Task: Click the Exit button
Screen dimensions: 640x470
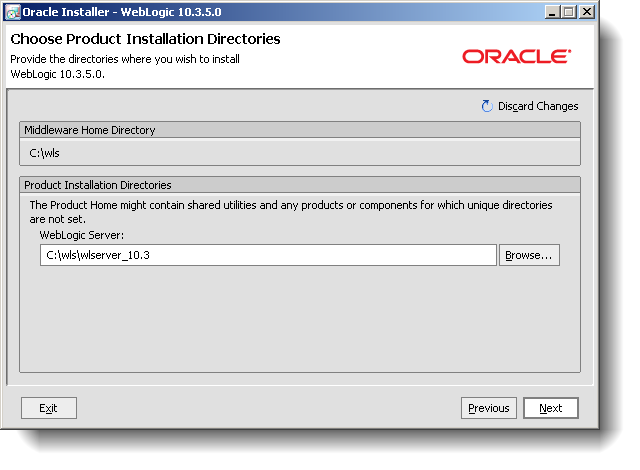Action: 49,408
